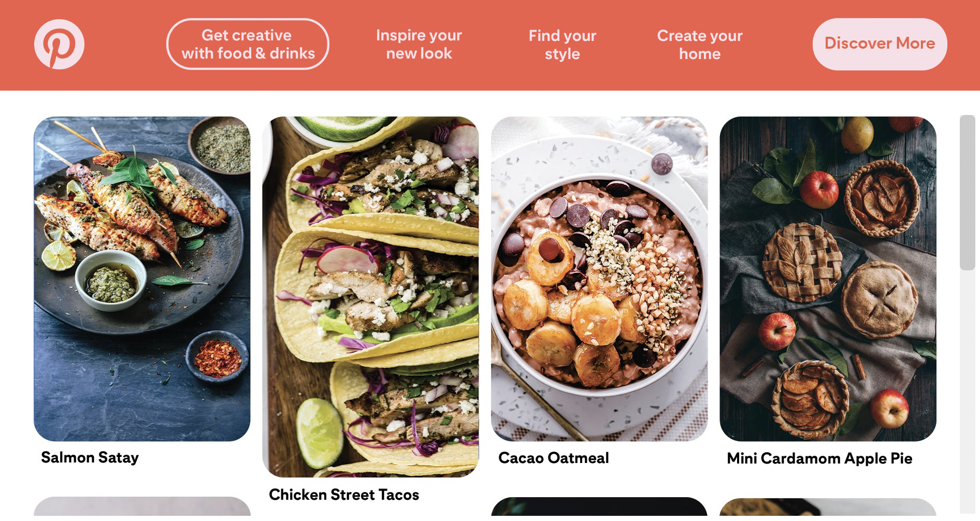
Task: Click the Pinterest logo icon
Action: pos(59,45)
